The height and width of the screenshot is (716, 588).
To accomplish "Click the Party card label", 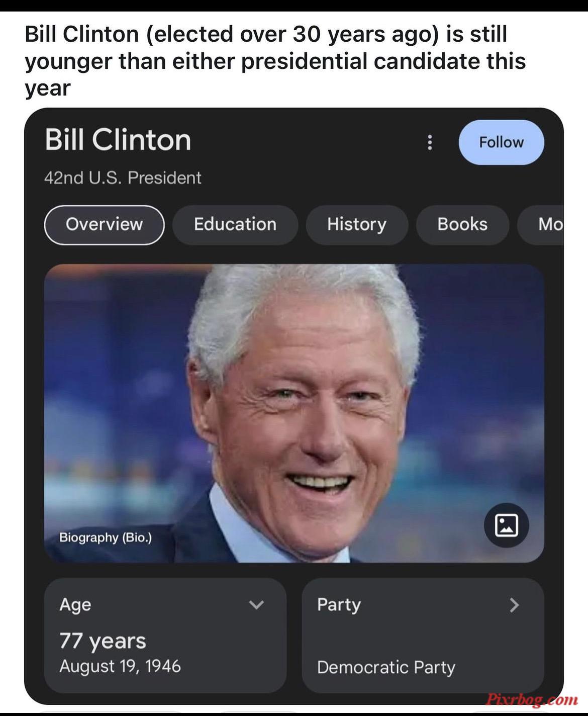I will tap(339, 605).
